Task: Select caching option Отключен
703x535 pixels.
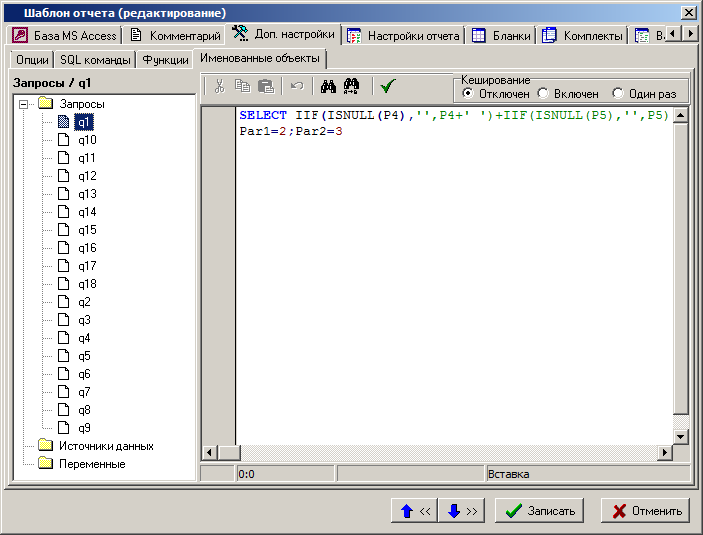Action: 468,93
